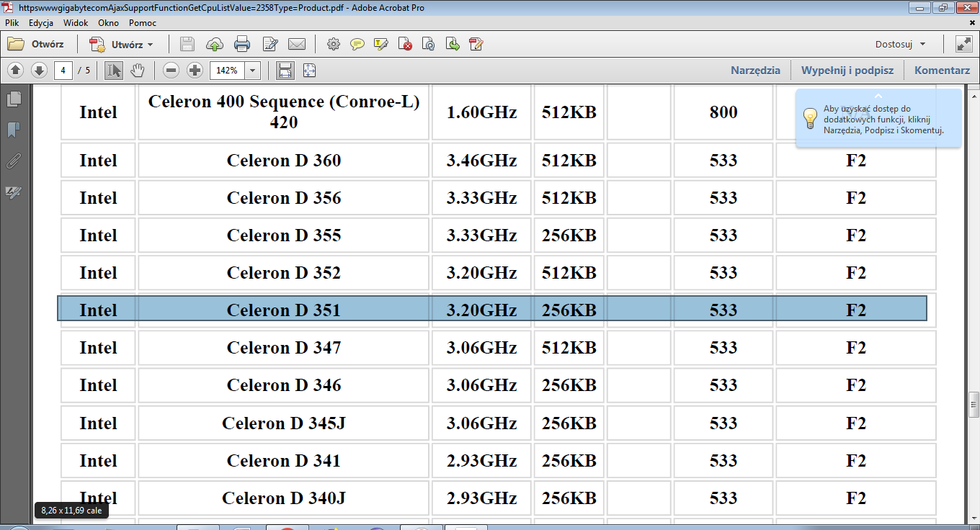This screenshot has height=530, width=980.
Task: Click the envelope send email icon
Action: pyautogui.click(x=297, y=44)
